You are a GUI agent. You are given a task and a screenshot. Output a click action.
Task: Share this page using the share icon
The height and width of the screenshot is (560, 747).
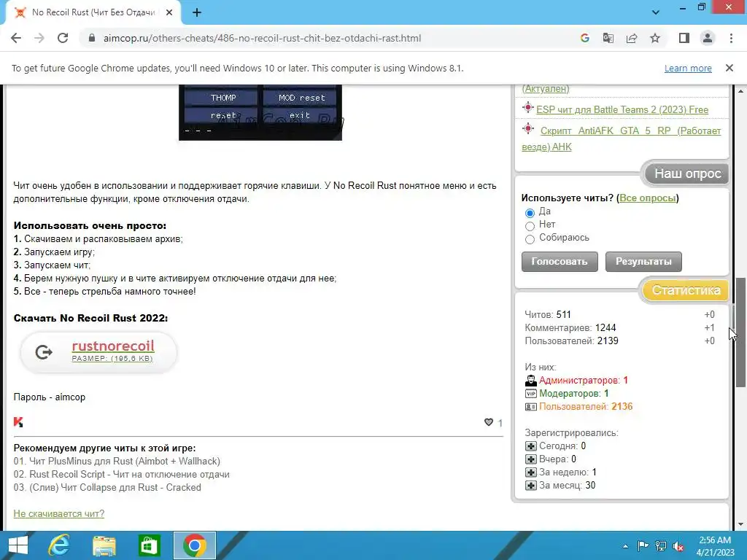pyautogui.click(x=632, y=38)
